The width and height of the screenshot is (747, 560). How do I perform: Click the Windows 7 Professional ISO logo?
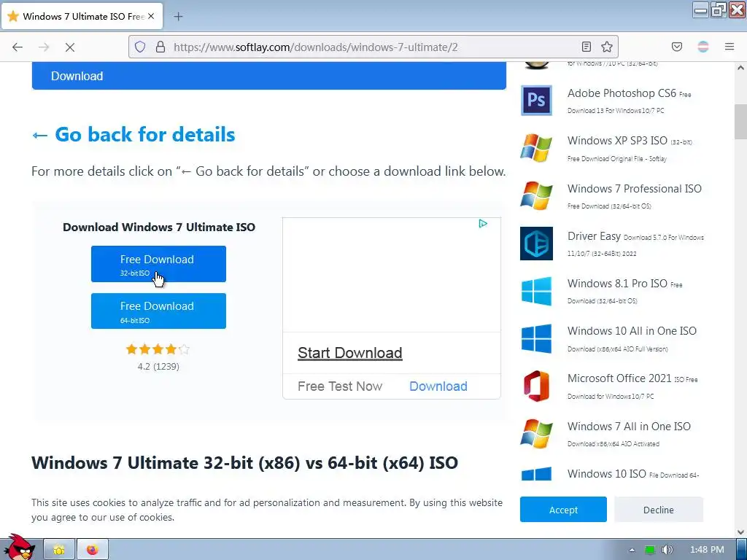pos(536,195)
